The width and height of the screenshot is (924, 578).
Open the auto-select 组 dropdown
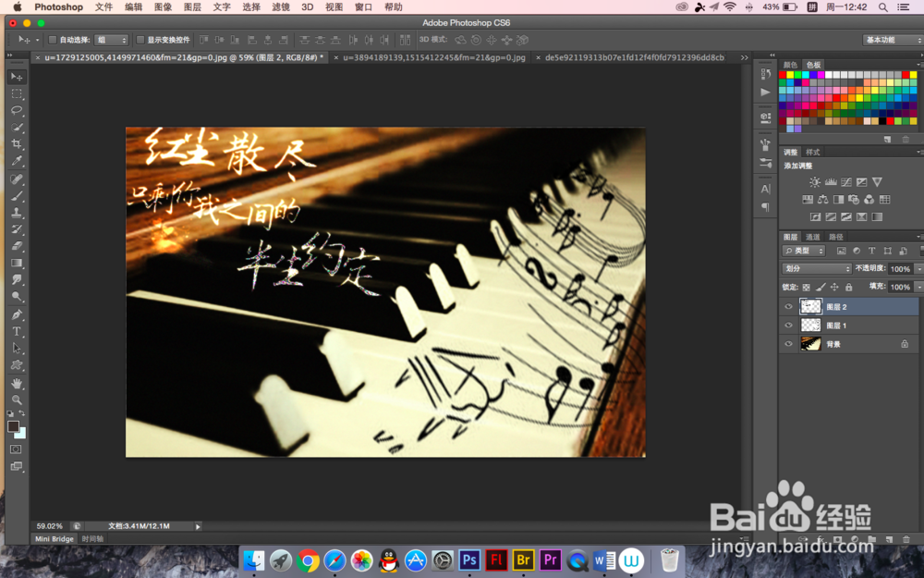point(112,40)
